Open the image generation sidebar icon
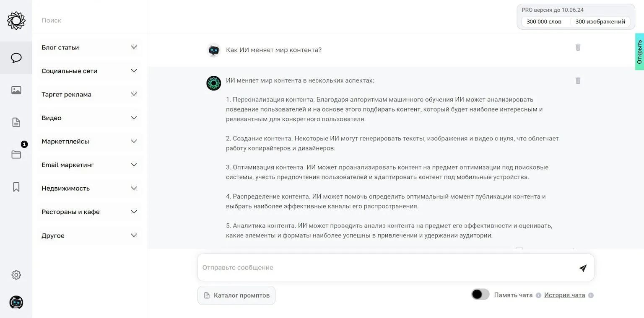Image resolution: width=644 pixels, height=318 pixels. 16,90
